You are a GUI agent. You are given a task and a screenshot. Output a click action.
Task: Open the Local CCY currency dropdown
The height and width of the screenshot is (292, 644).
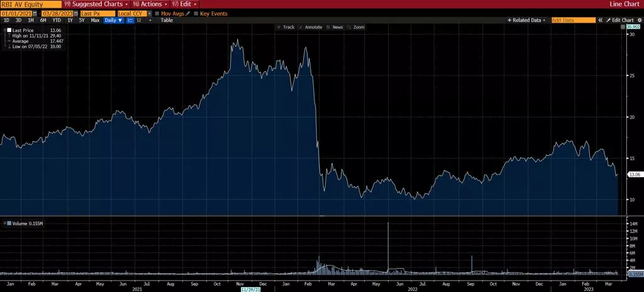click(149, 13)
